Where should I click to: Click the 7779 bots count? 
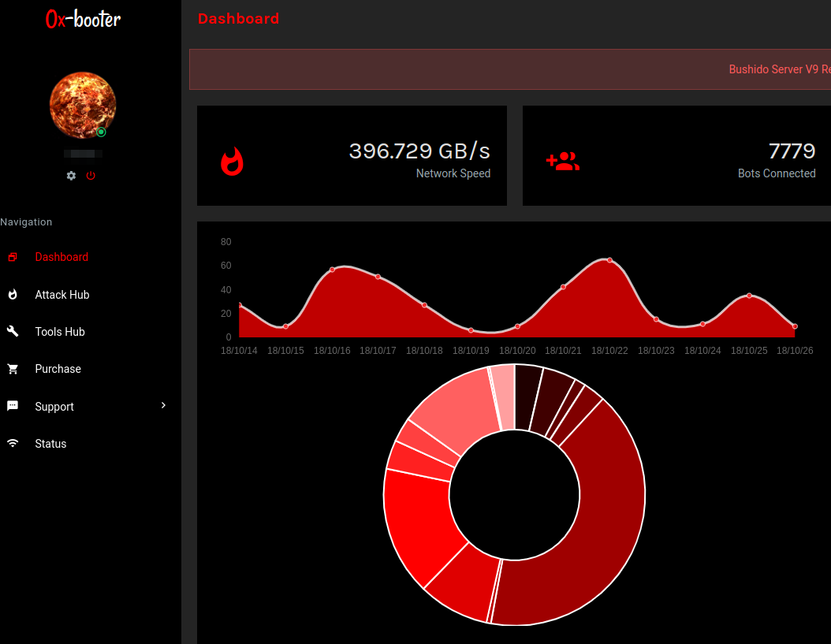pos(792,151)
